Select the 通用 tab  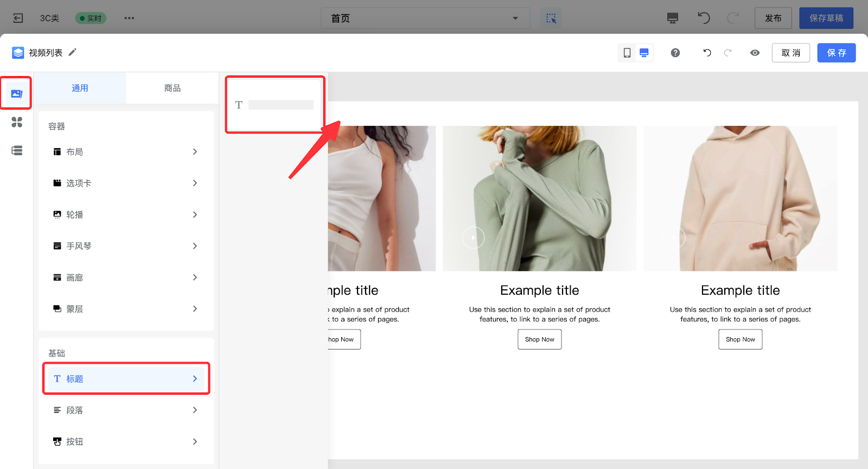point(80,88)
